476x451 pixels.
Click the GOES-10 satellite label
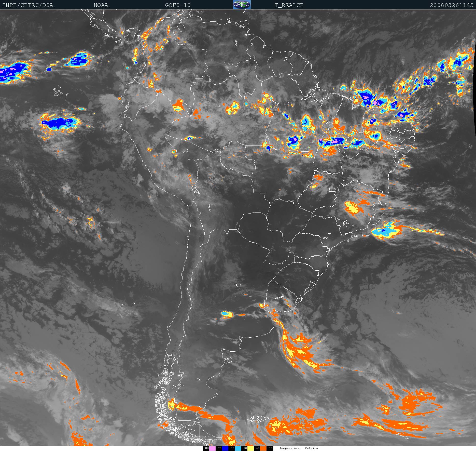(178, 5)
